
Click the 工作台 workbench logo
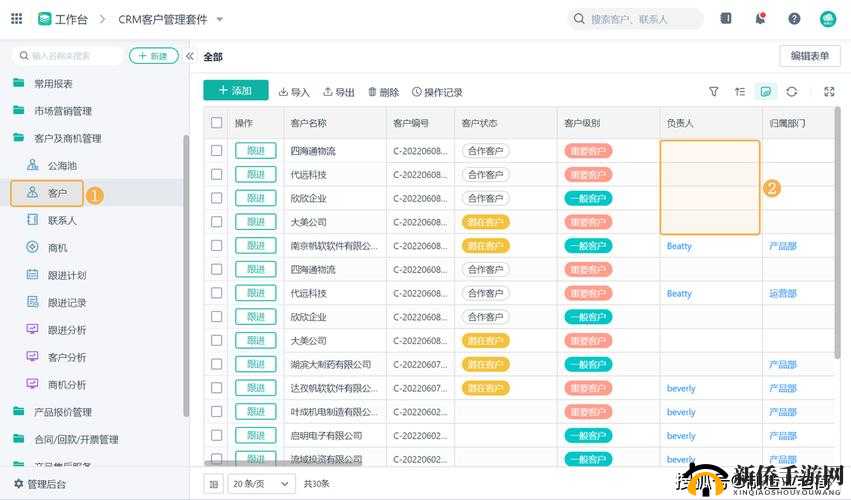pyautogui.click(x=45, y=19)
